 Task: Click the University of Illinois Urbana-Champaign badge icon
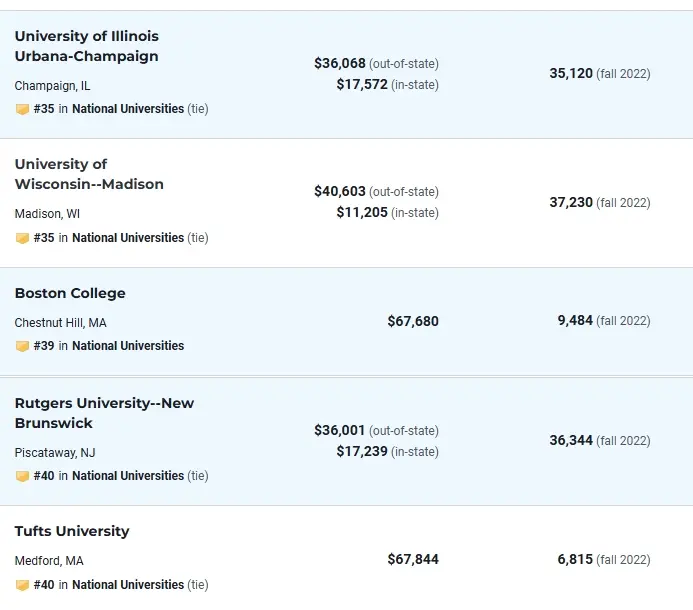[22, 109]
